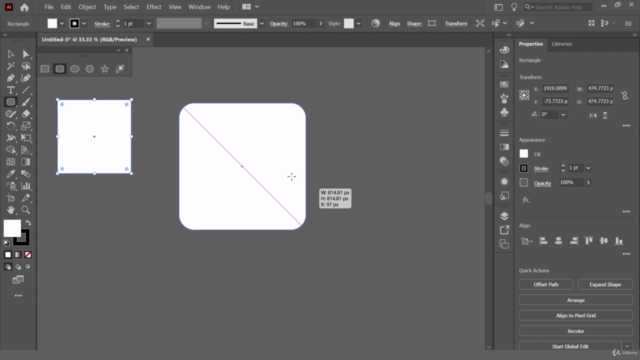Select the Direct Selection tool
Screen dimensions: 640x360
tap(26, 54)
